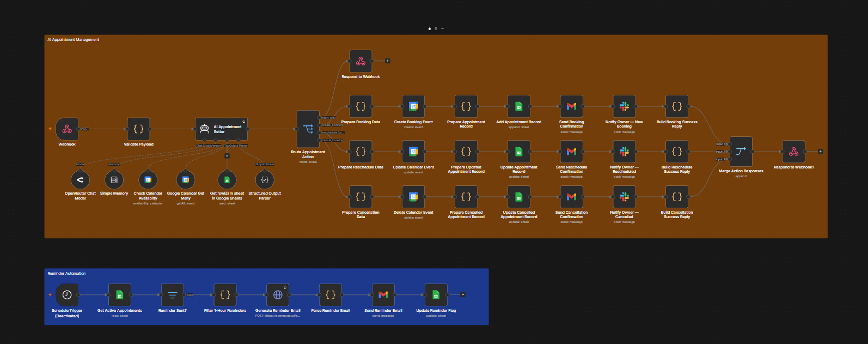
Task: Open the Check Calendar Availability node
Action: (148, 180)
